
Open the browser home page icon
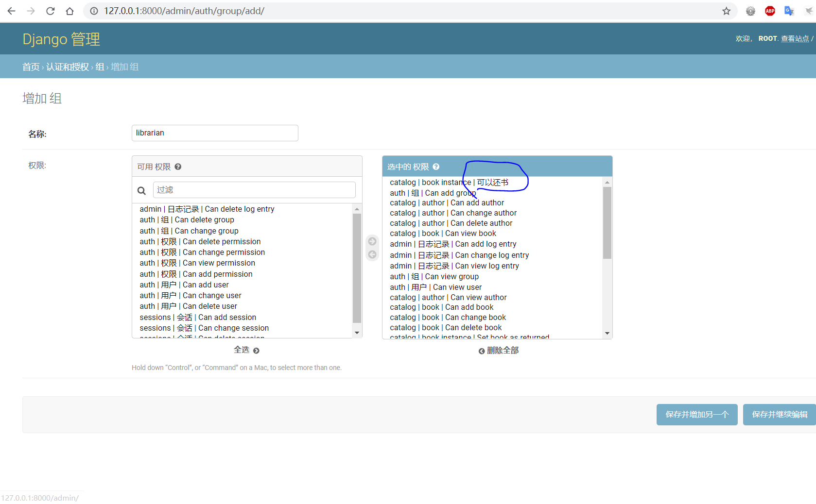coord(70,11)
